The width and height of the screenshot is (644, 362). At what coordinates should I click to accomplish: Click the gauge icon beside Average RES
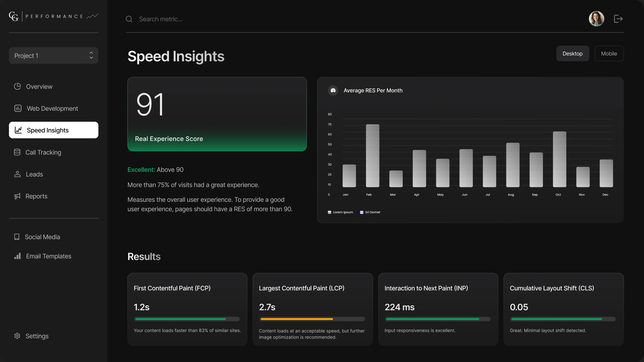coord(333,91)
